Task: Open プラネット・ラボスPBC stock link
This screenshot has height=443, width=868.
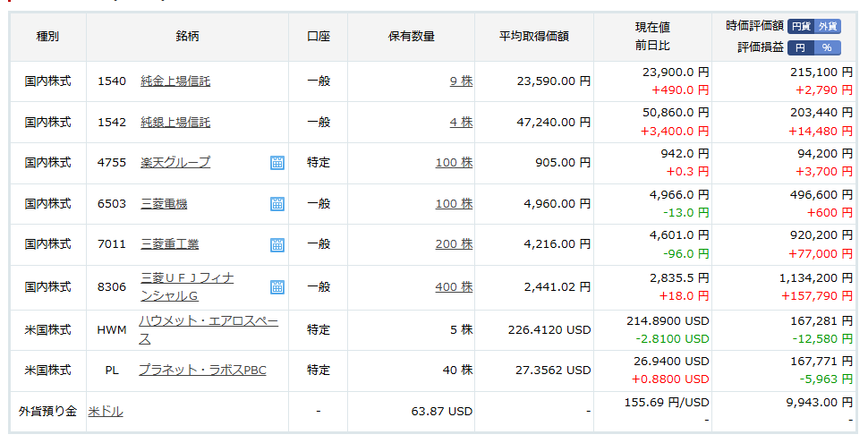Action: 202,371
